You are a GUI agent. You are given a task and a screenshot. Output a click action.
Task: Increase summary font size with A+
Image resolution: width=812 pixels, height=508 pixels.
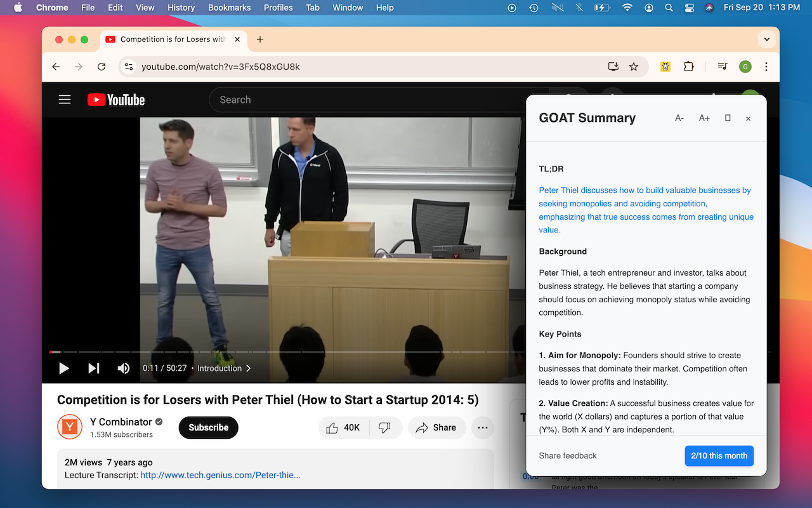coord(704,118)
